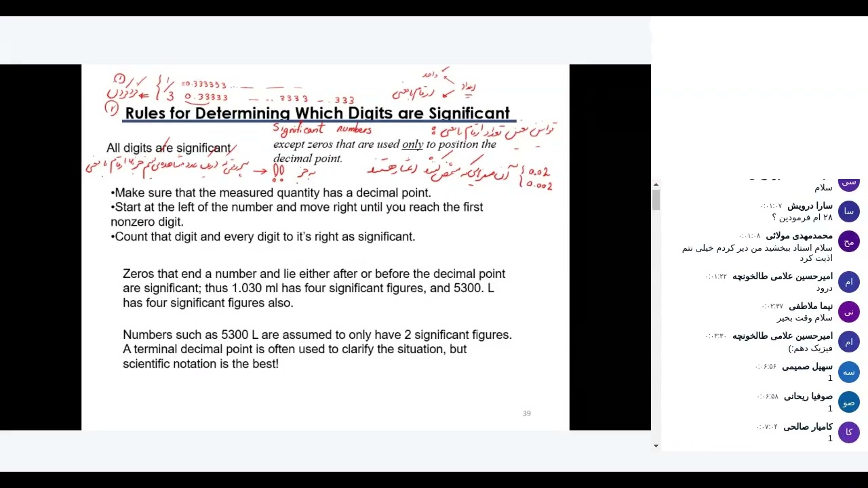Select the message 'فیزیک دهم:)'
Screen dimensions: 868x488
(x=810, y=348)
